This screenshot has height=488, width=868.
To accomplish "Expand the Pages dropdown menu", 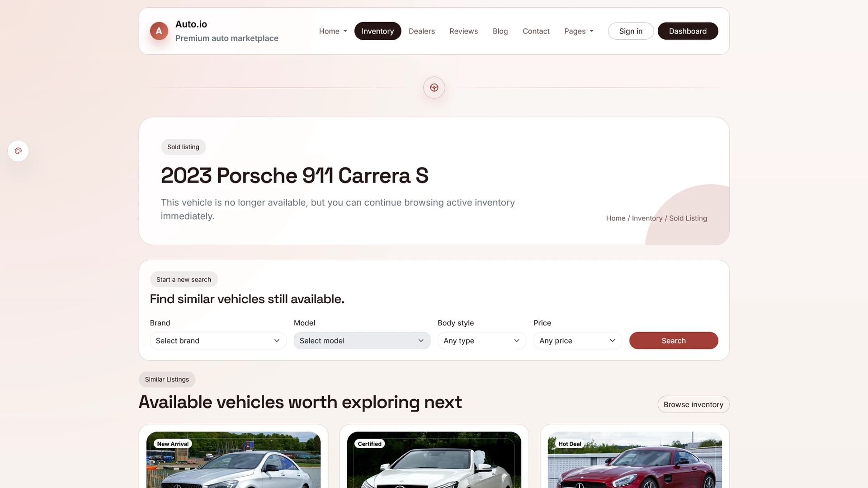I will coord(579,31).
